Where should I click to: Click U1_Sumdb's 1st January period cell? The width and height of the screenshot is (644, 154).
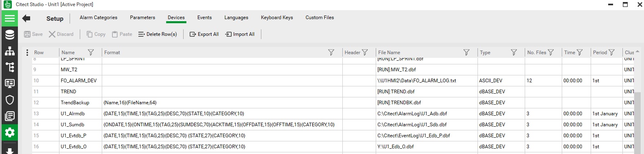click(607, 125)
